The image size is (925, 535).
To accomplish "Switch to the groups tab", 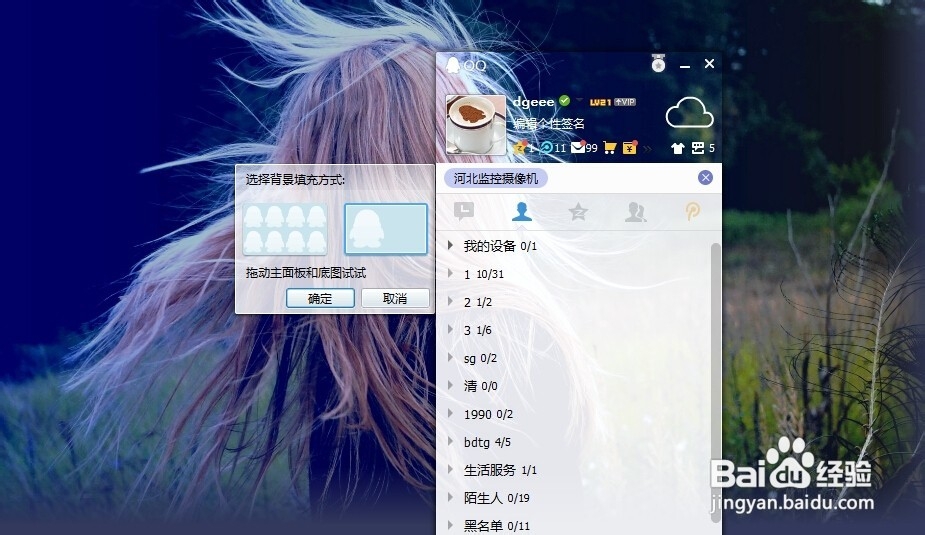I will click(x=635, y=211).
